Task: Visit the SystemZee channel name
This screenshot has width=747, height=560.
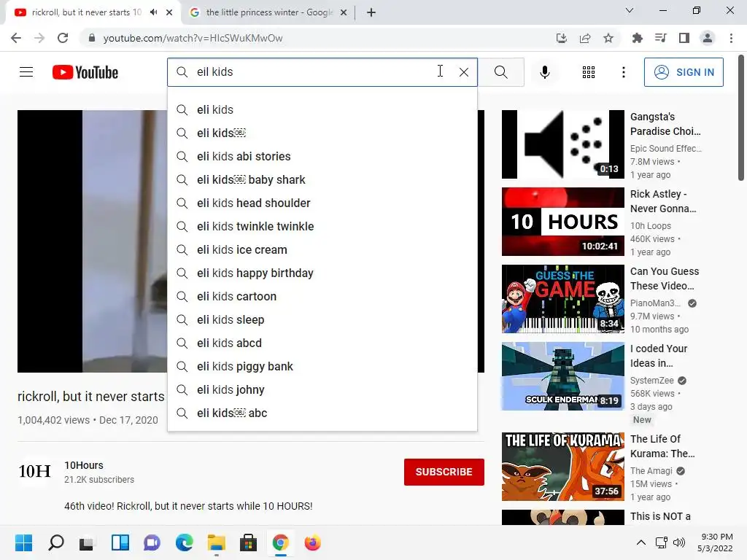Action: [x=652, y=381]
